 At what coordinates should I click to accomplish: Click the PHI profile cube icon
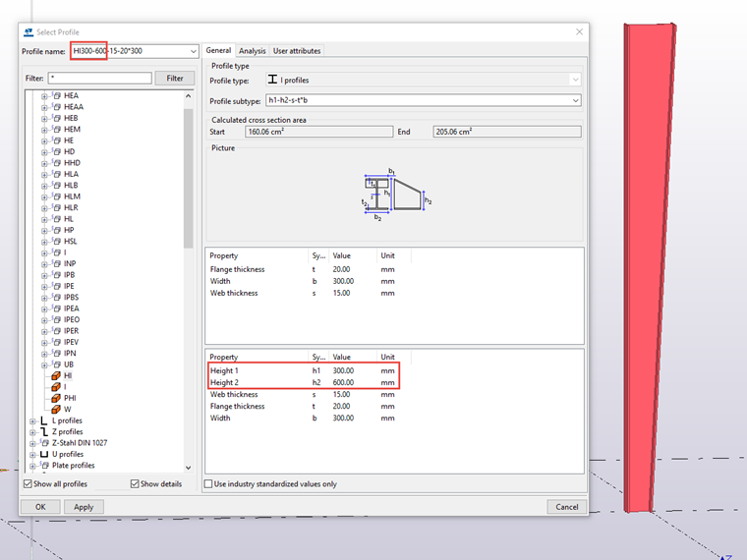(56, 398)
